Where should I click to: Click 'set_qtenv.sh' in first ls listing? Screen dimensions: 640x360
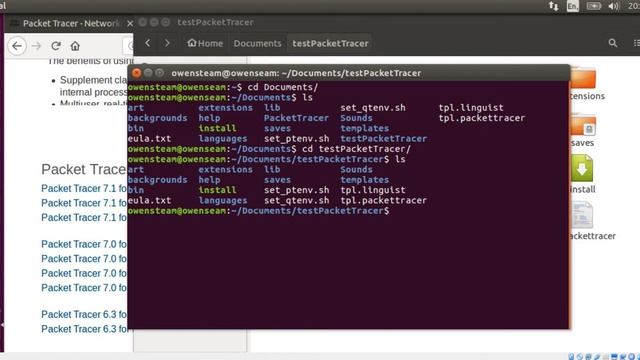(373, 108)
